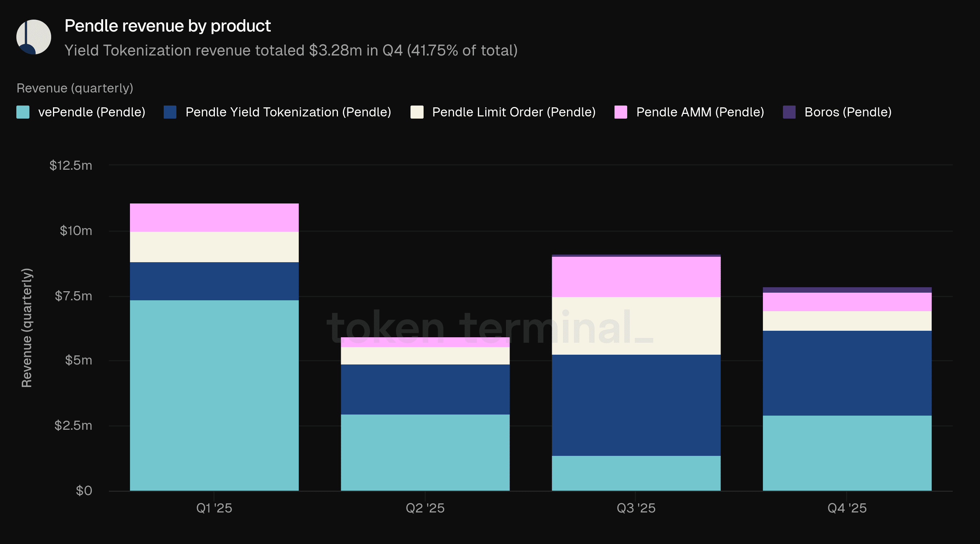Click the Q3 '25 Limit Order segment
980x544 pixels.
[636, 325]
